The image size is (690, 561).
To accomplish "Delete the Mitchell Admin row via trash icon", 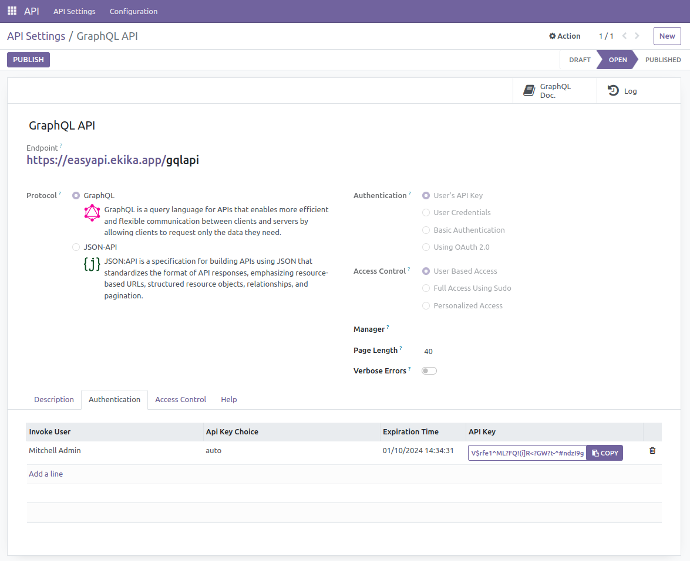I will [x=652, y=451].
